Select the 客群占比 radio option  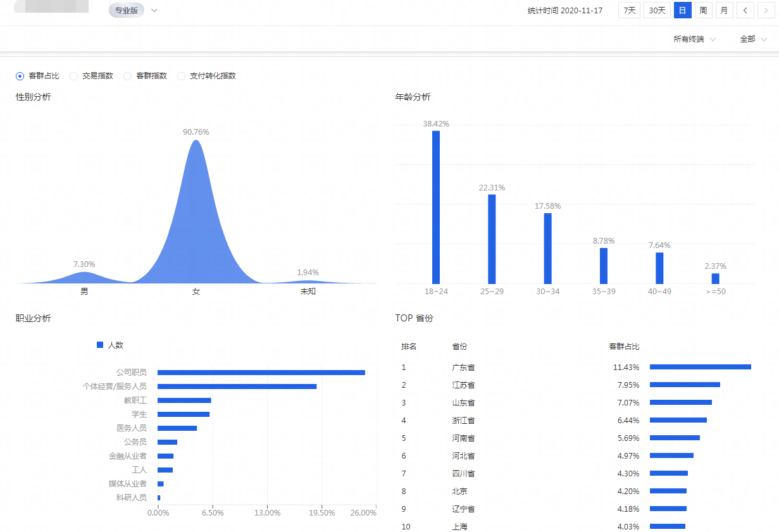[20, 76]
